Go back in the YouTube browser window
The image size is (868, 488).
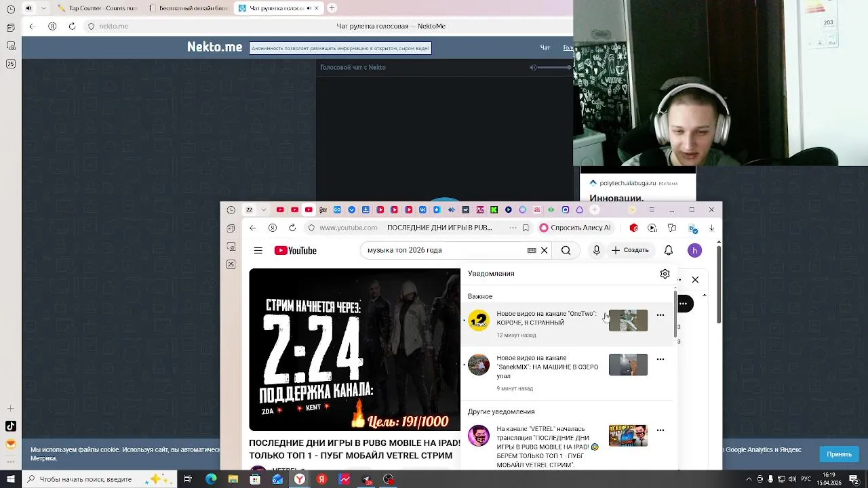click(x=252, y=228)
